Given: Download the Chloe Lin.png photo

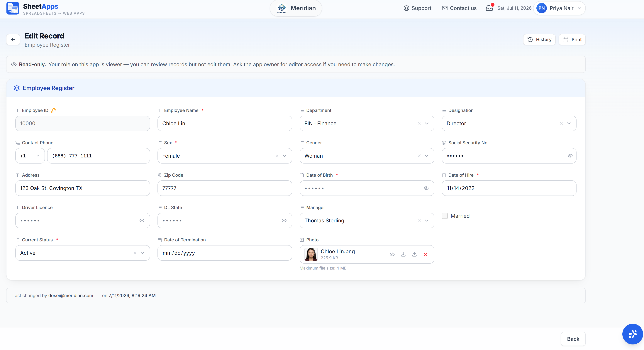Looking at the screenshot, I should click(x=403, y=254).
